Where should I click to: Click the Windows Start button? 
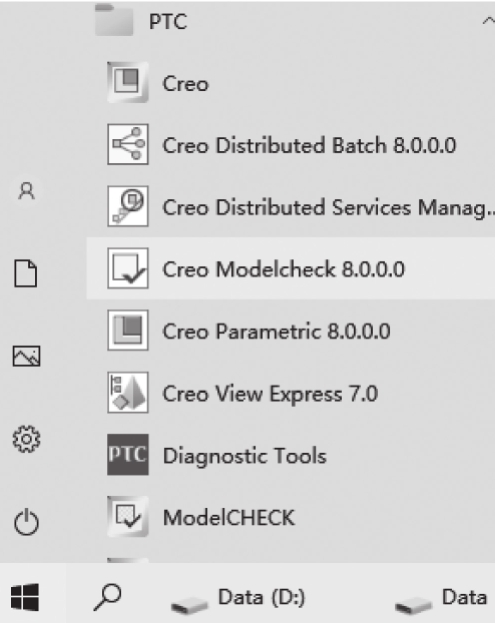point(25,596)
